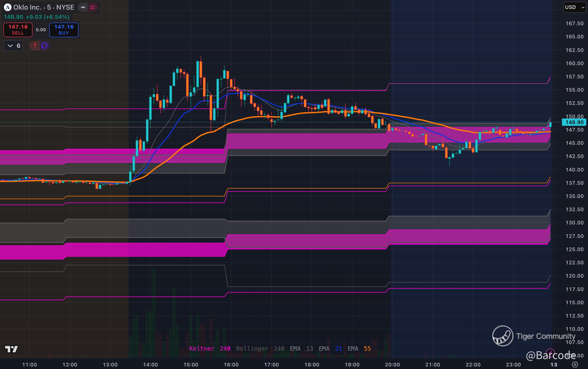Image resolution: width=588 pixels, height=369 pixels.
Task: Click the gray dash status pill icon
Action: (83, 7)
